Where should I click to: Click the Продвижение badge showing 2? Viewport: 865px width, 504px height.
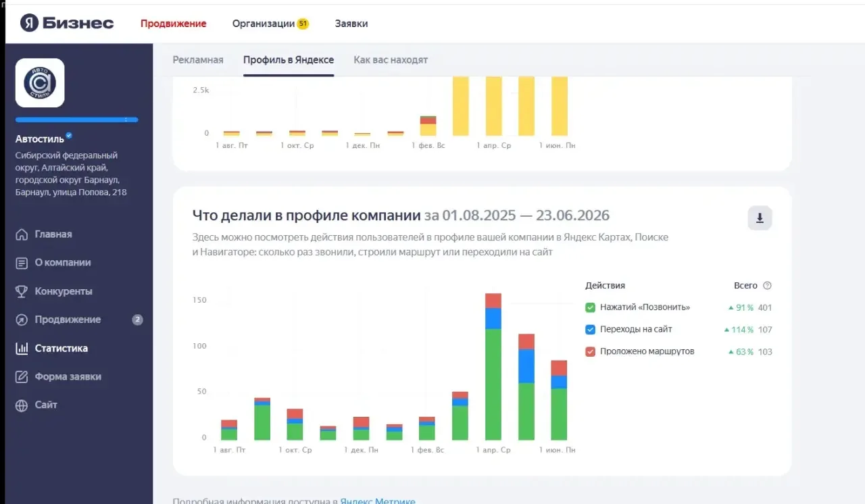(x=137, y=320)
